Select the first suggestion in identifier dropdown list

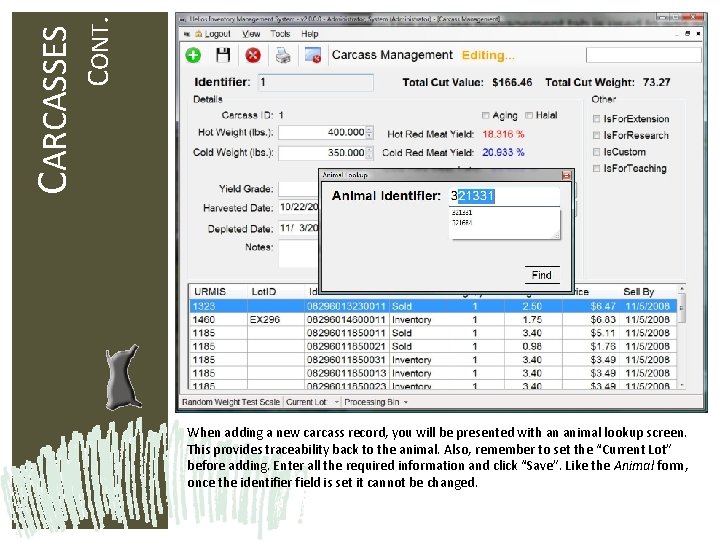point(462,213)
